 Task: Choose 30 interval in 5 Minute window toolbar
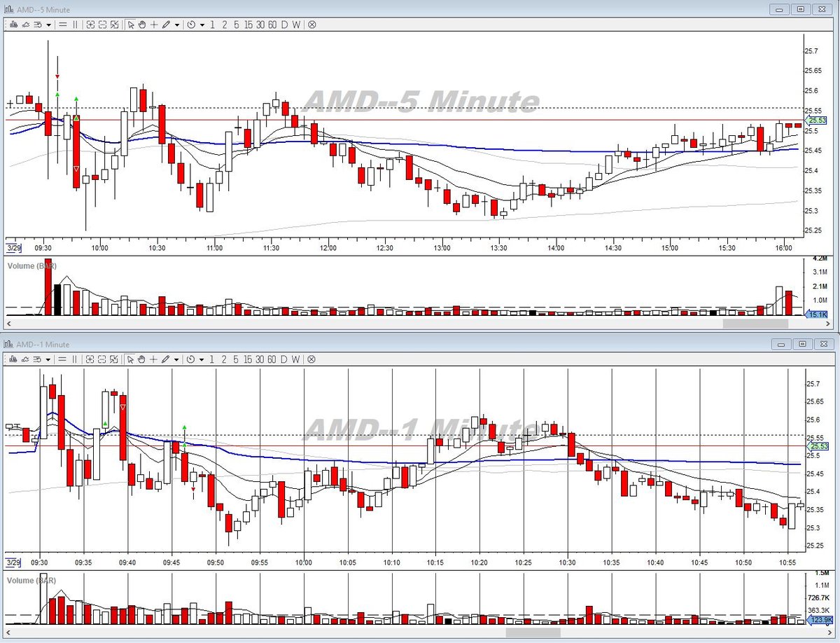pos(260,25)
